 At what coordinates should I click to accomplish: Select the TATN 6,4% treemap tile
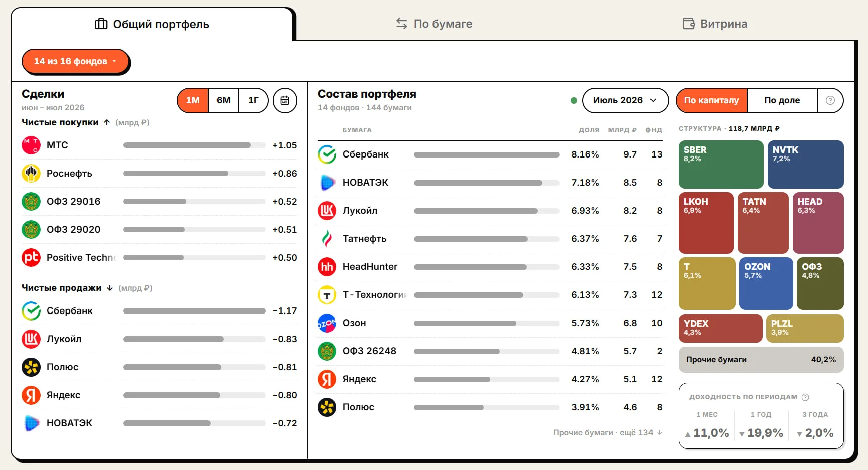click(763, 223)
